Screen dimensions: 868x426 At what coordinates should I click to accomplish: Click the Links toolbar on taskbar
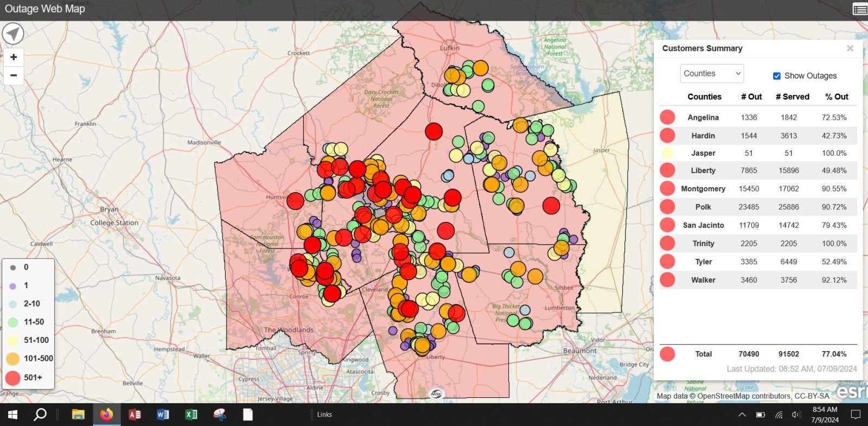pyautogui.click(x=324, y=415)
